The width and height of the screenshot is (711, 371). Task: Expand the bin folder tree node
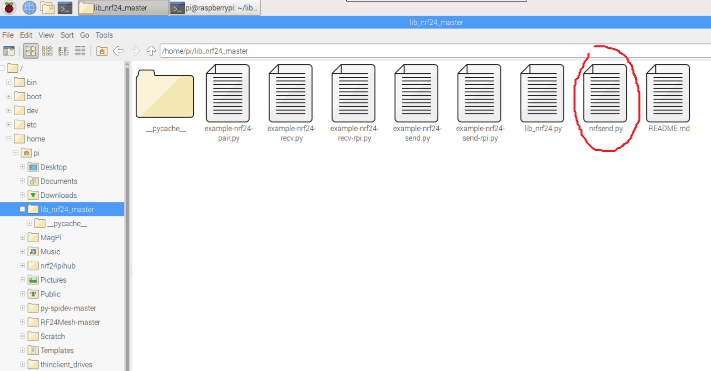(x=8, y=82)
